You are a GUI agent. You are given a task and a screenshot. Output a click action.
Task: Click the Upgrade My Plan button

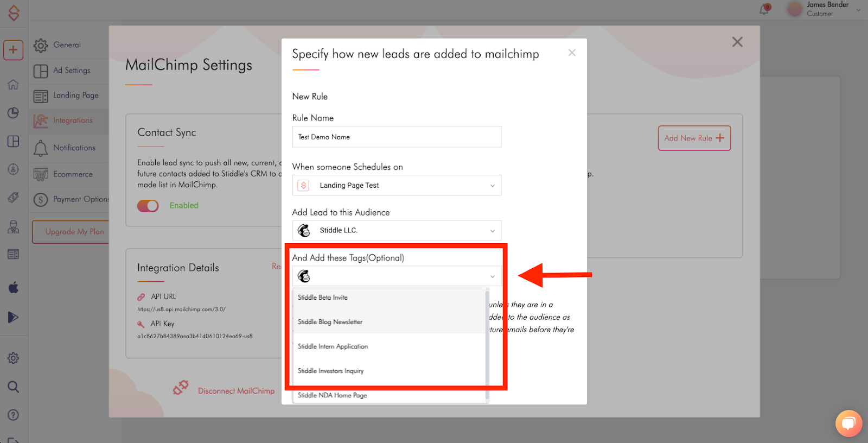(71, 232)
